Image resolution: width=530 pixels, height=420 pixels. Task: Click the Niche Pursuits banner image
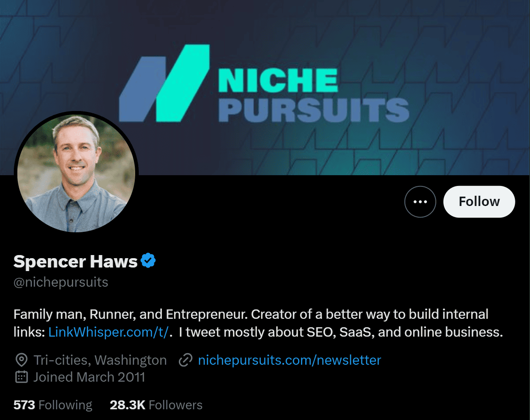pyautogui.click(x=265, y=87)
